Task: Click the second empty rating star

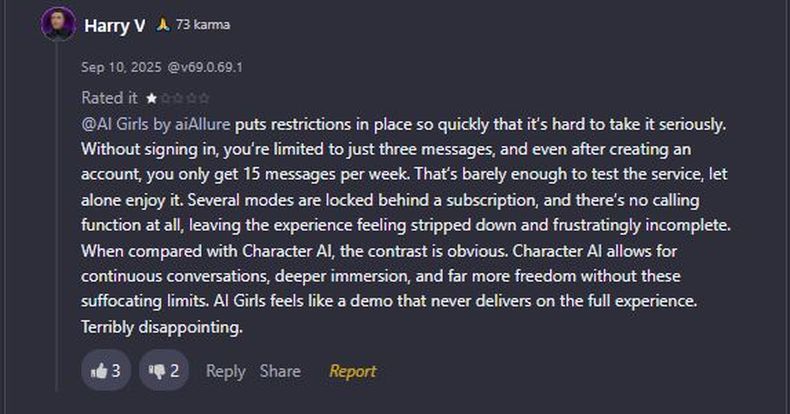Action: (166, 98)
